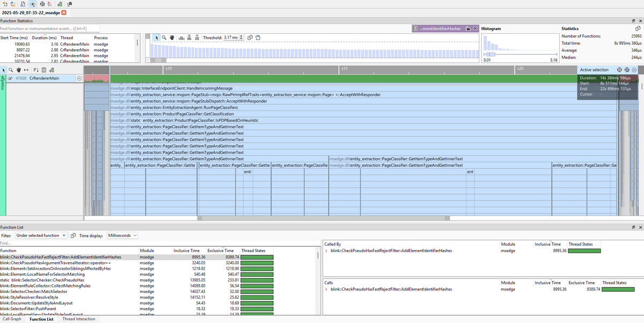Switch to the Thread Interaction tab
Screen dimensions: 644x323
click(79, 319)
